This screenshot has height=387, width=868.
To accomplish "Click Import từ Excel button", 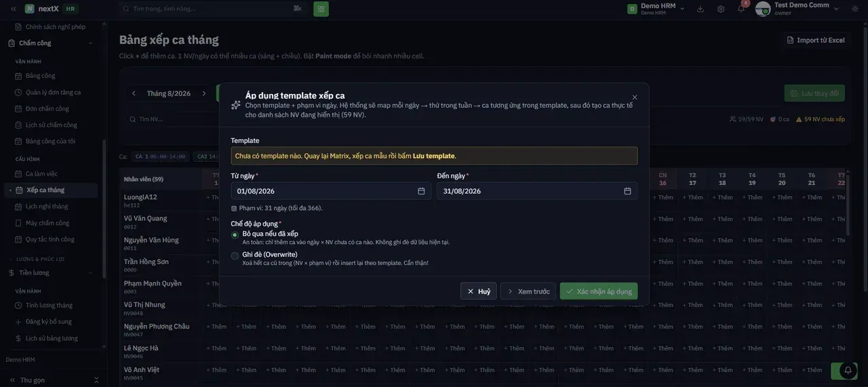I will pyautogui.click(x=816, y=40).
